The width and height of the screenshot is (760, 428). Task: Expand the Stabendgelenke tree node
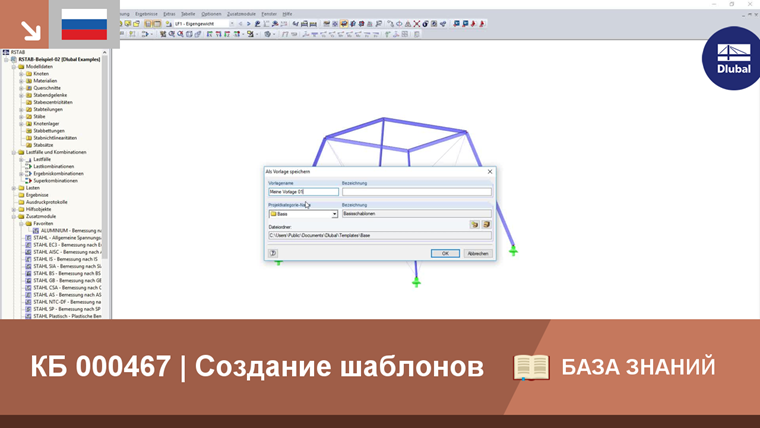tap(21, 95)
